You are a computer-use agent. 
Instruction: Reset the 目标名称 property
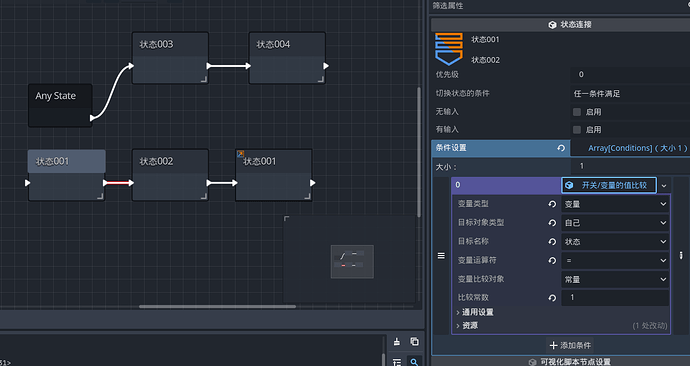click(x=552, y=242)
